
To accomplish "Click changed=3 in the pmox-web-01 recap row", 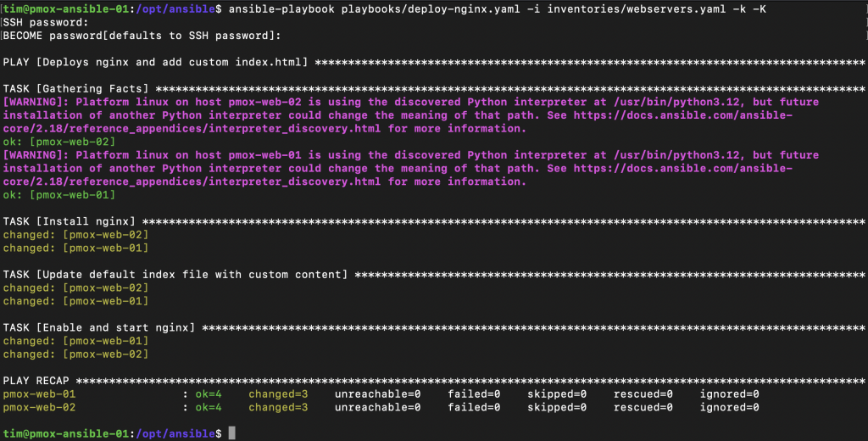I will click(x=277, y=394).
